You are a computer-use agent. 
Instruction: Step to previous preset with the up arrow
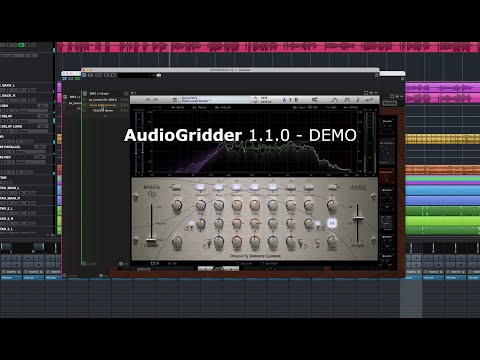pyautogui.click(x=255, y=98)
